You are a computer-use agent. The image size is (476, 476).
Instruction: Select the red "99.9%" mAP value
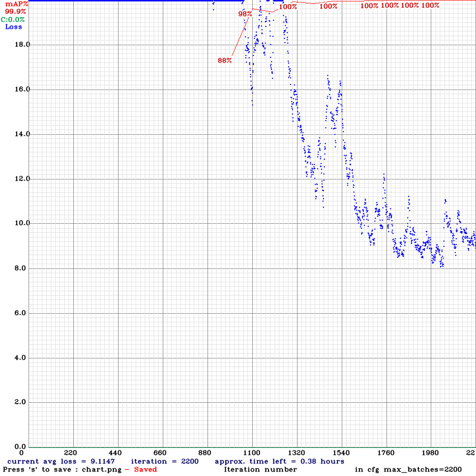16,11
